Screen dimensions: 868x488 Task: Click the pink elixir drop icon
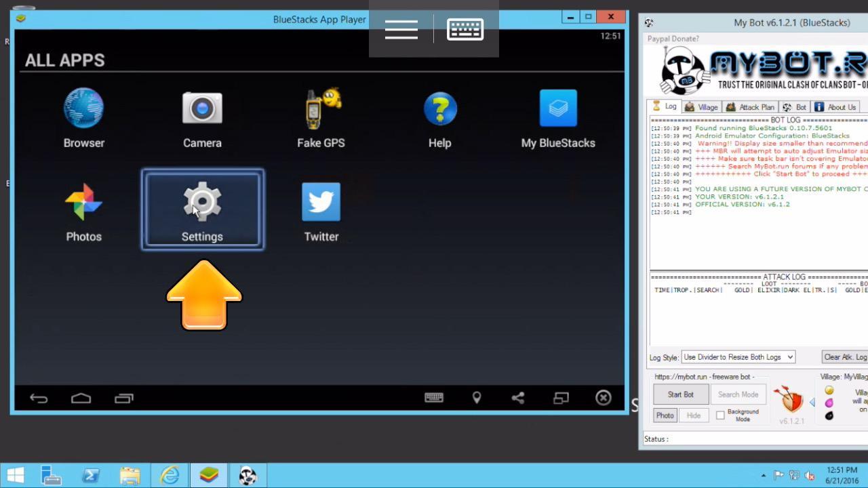(829, 403)
